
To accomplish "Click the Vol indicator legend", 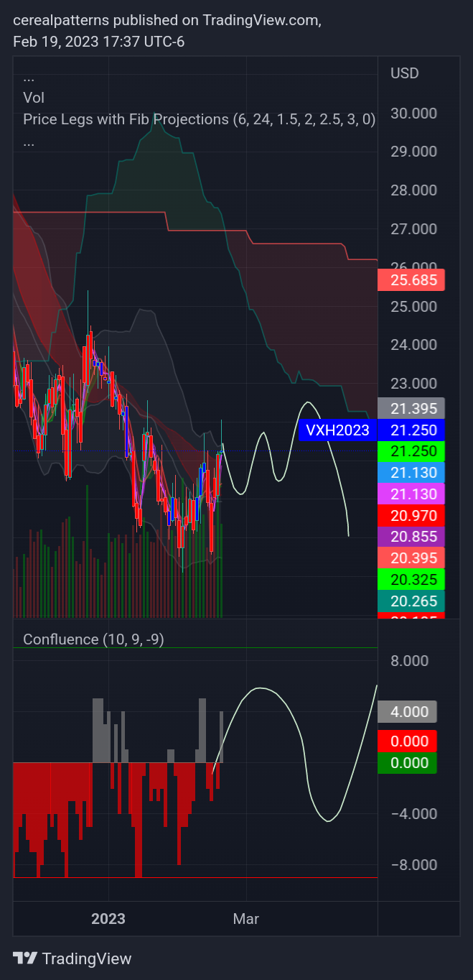I will click(x=34, y=98).
